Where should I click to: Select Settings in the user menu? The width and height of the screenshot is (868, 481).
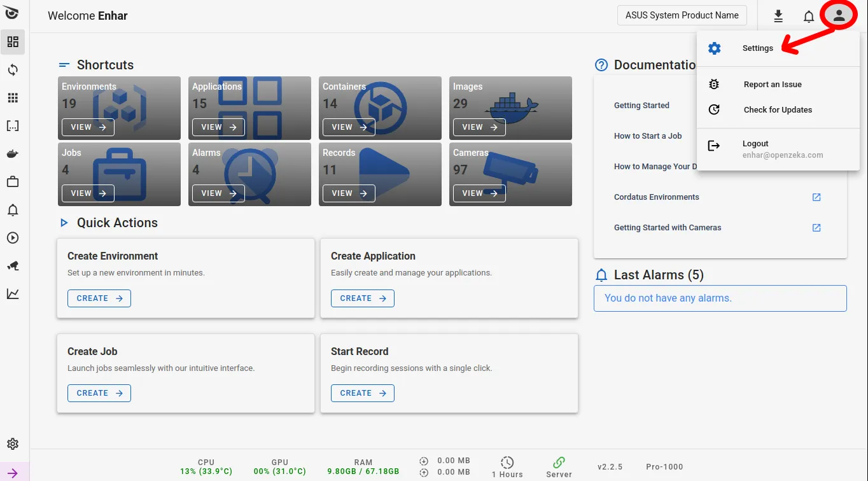(x=757, y=48)
